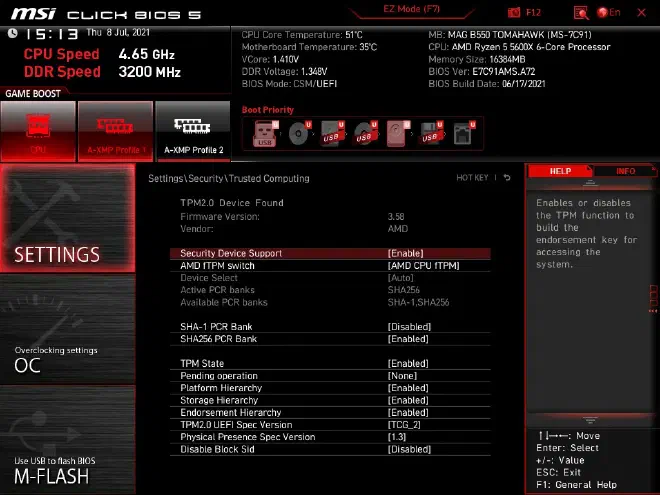
Task: Switch to the HELP tab
Action: click(560, 171)
